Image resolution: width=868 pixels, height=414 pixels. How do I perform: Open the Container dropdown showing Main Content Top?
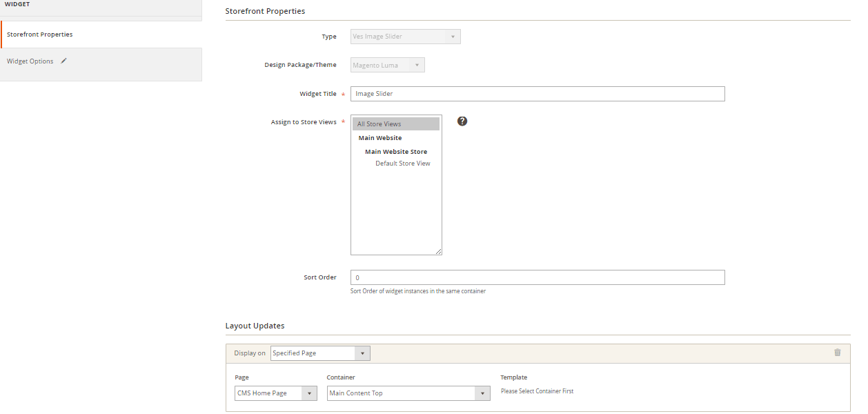click(x=408, y=391)
